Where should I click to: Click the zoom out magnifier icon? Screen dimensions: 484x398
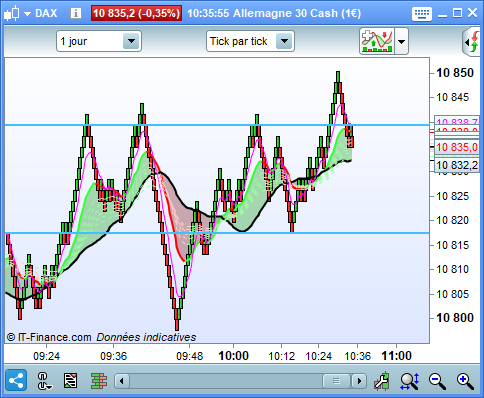tap(437, 381)
